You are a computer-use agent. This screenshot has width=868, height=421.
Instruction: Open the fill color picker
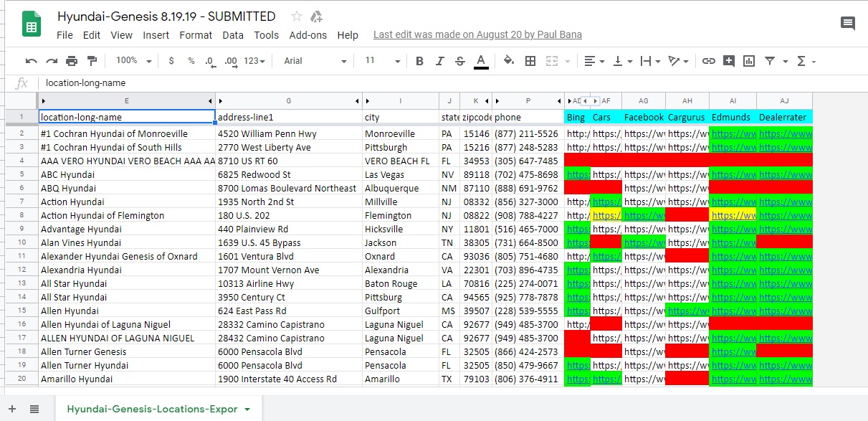[x=509, y=61]
